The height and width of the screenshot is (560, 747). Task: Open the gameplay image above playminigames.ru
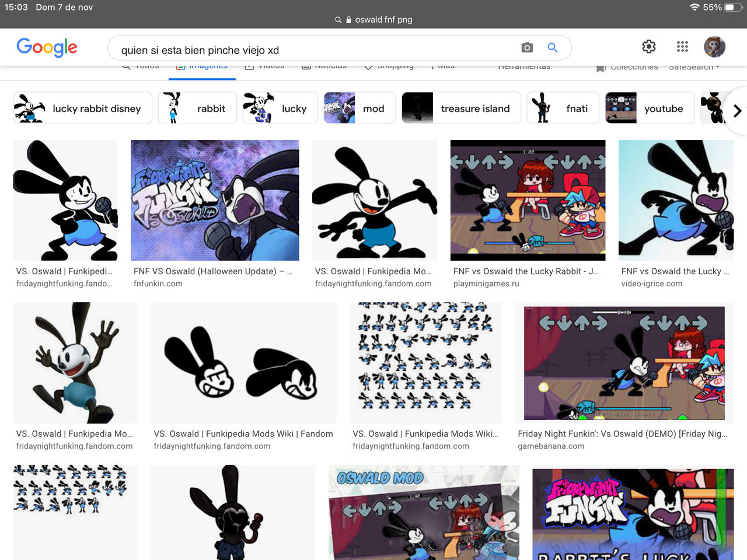click(528, 200)
